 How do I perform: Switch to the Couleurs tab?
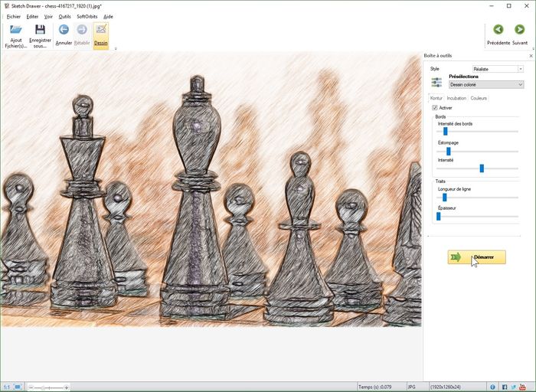click(x=479, y=98)
